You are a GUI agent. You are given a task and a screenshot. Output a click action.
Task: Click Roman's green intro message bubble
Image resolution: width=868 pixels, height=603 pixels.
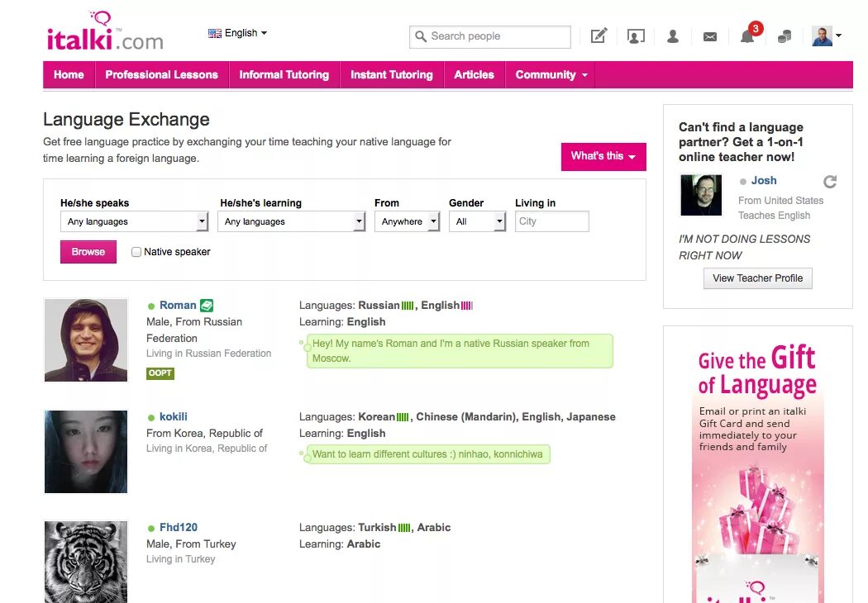[460, 351]
